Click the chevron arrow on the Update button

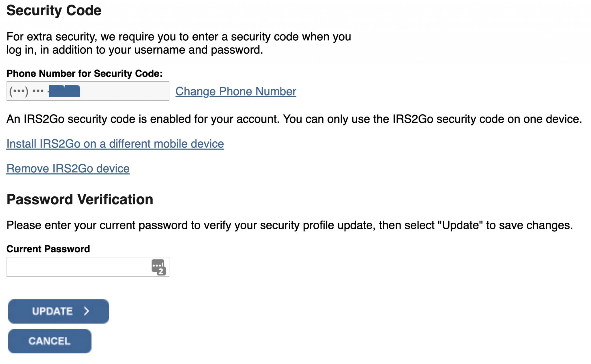tap(86, 311)
